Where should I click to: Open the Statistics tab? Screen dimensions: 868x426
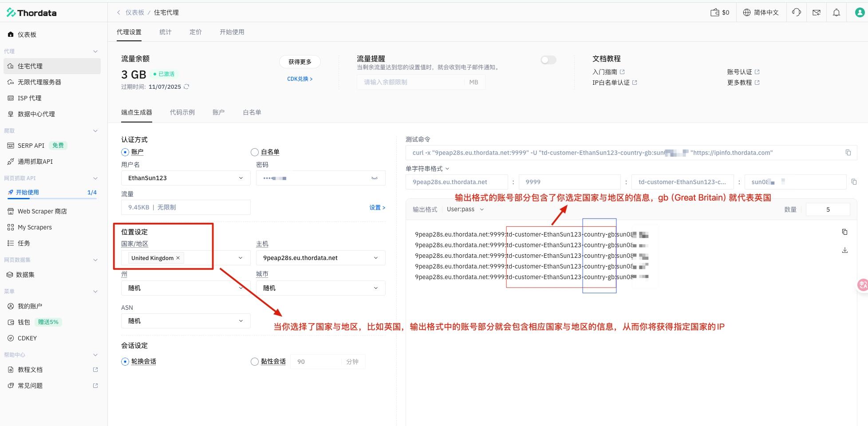pyautogui.click(x=165, y=32)
